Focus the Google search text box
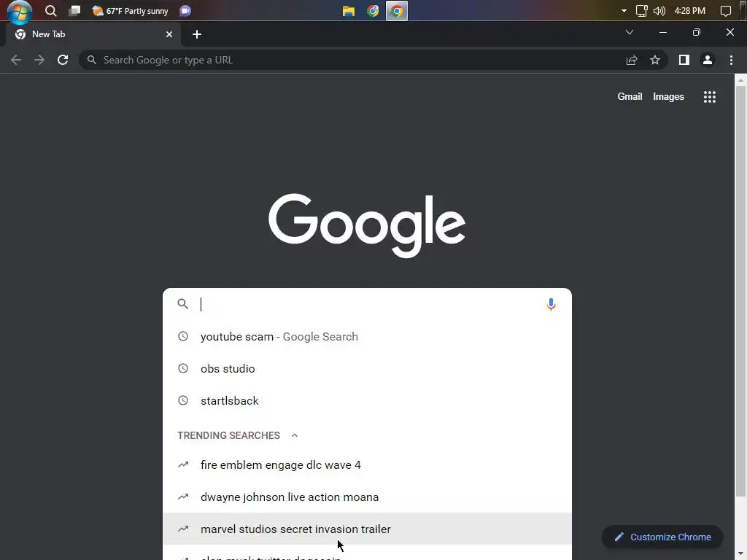The width and height of the screenshot is (747, 560). click(x=367, y=304)
